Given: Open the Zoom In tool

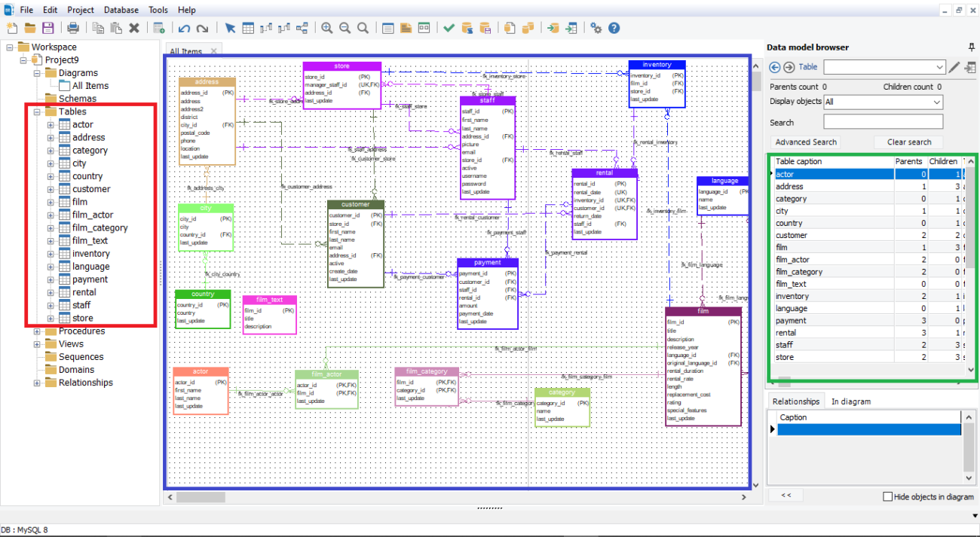Looking at the screenshot, I should (x=327, y=28).
